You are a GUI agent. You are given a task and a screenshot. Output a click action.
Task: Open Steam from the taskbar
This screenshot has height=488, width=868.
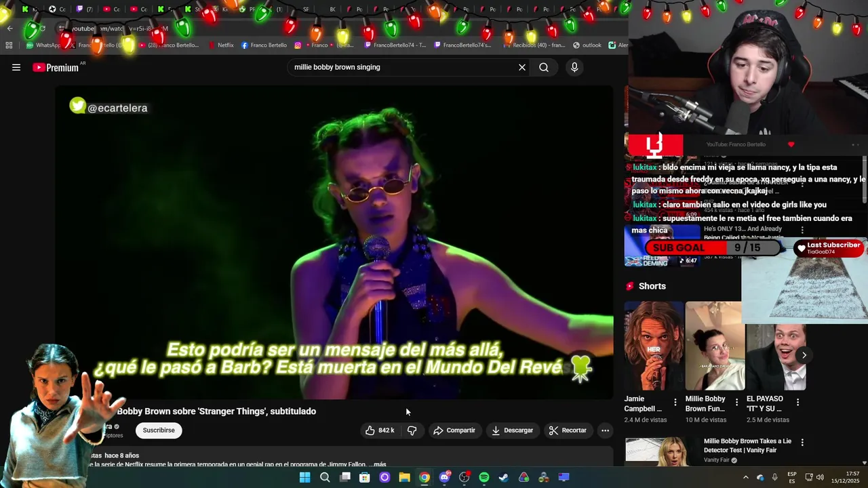coord(504,477)
